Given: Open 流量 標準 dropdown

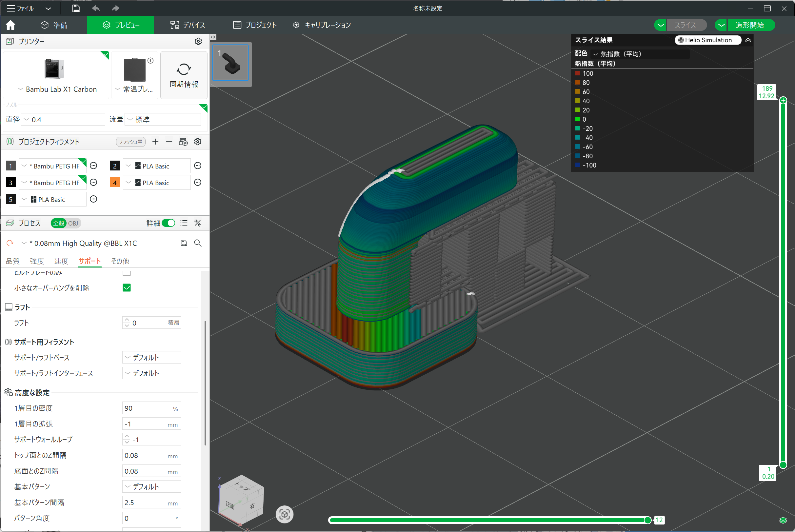Looking at the screenshot, I should coord(163,119).
